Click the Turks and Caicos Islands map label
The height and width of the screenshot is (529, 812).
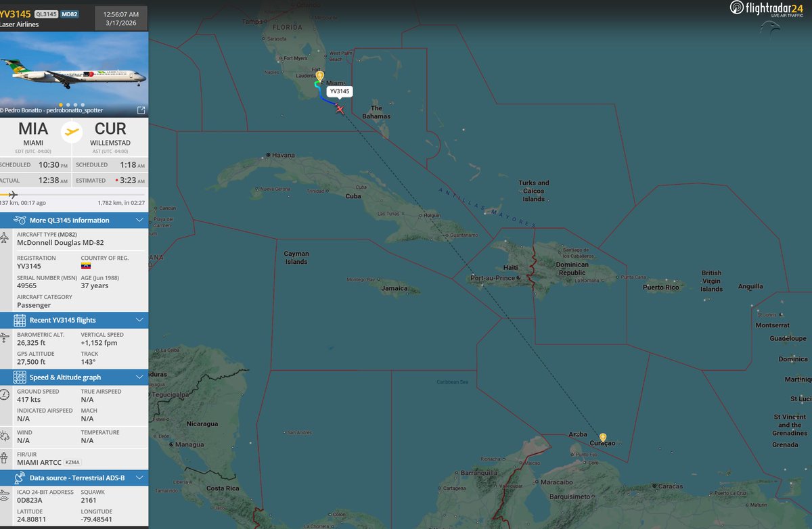pos(534,191)
